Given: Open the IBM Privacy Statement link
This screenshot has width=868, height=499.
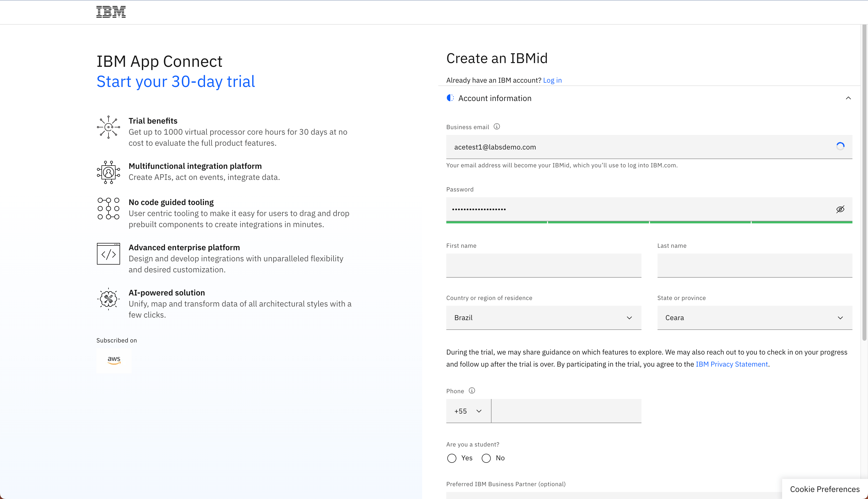Looking at the screenshot, I should tap(732, 364).
